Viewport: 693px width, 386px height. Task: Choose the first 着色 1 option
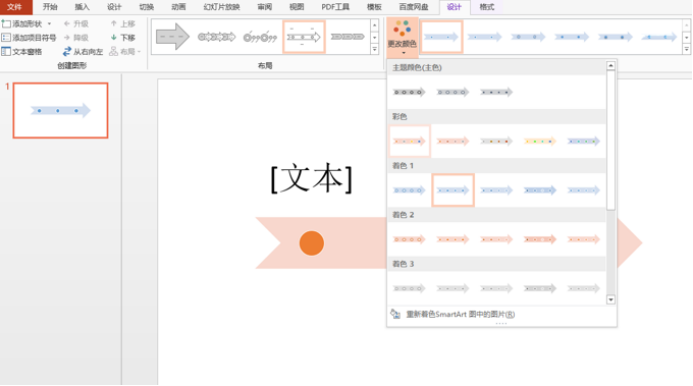pos(409,190)
